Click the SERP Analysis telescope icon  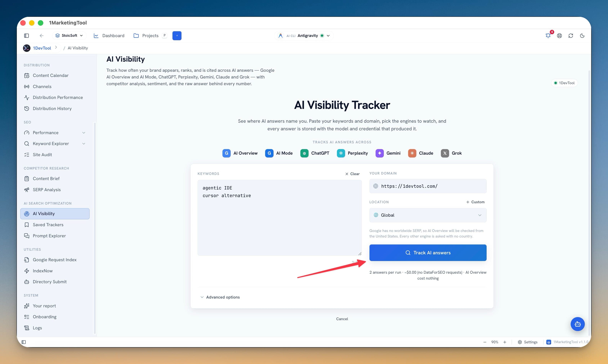pyautogui.click(x=27, y=190)
